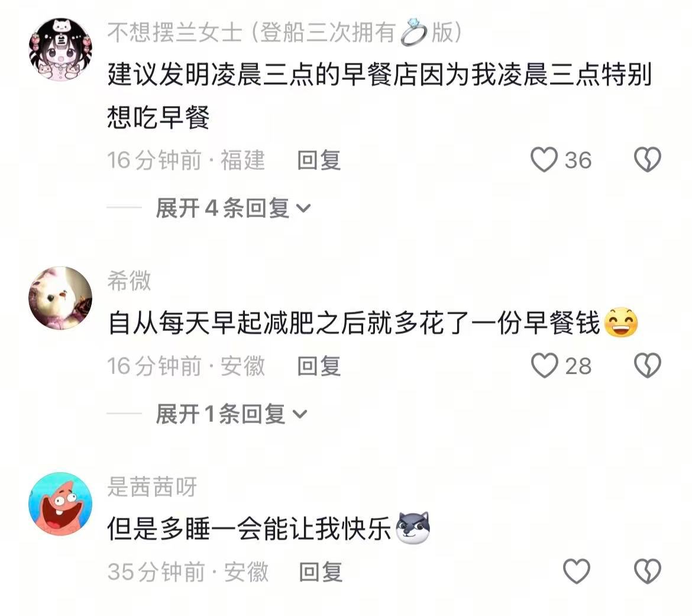
Task: Click the husky dog emoji sticker
Action: [413, 528]
